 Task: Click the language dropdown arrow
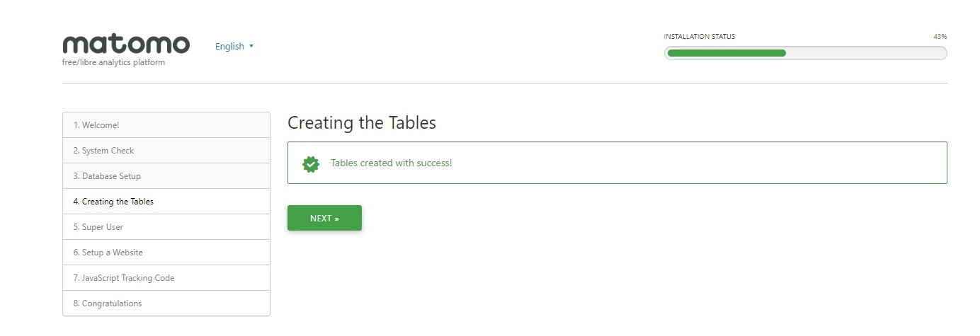click(251, 47)
